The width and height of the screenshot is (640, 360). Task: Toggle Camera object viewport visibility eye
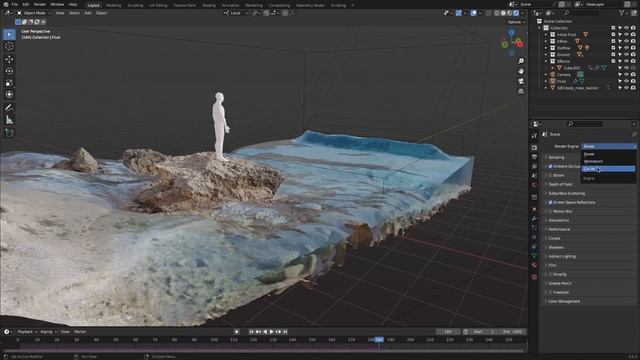point(627,75)
